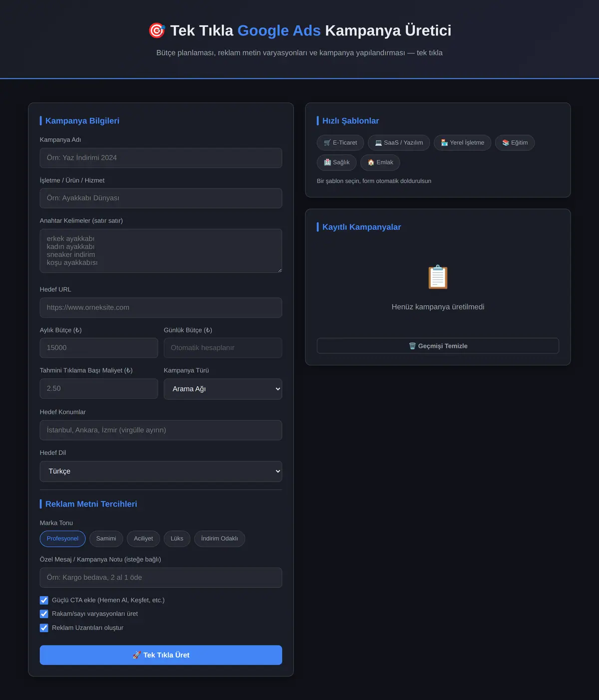Click the Kayıtlı Kampanyalar heading
This screenshot has height=700, width=599.
(361, 227)
